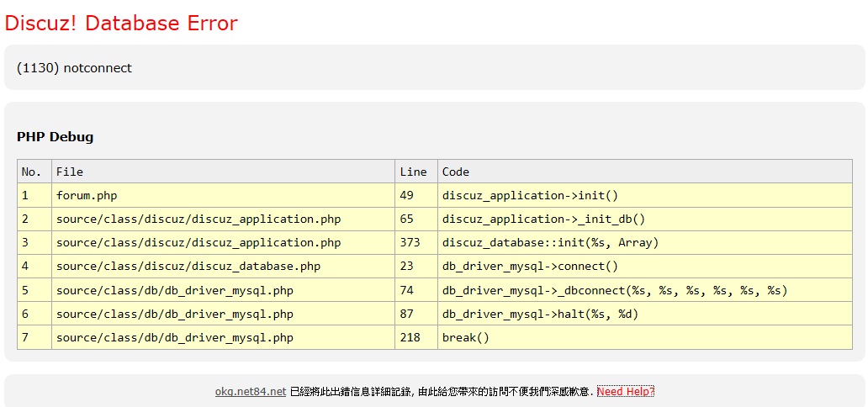This screenshot has width=868, height=407.
Task: Click the Chinese error-logged footer message
Action: [442, 392]
